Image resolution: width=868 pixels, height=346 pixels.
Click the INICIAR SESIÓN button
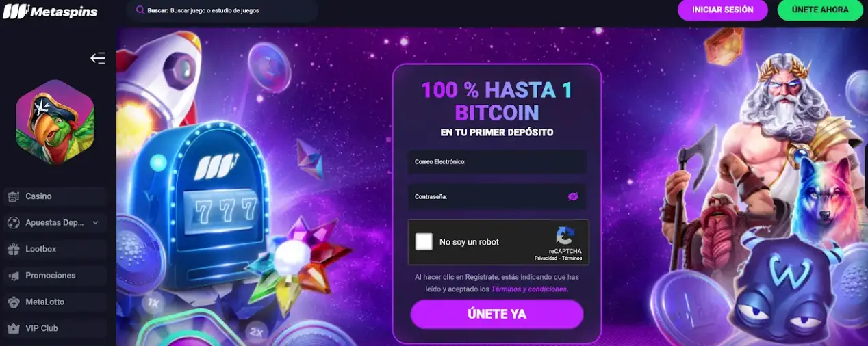coord(723,10)
